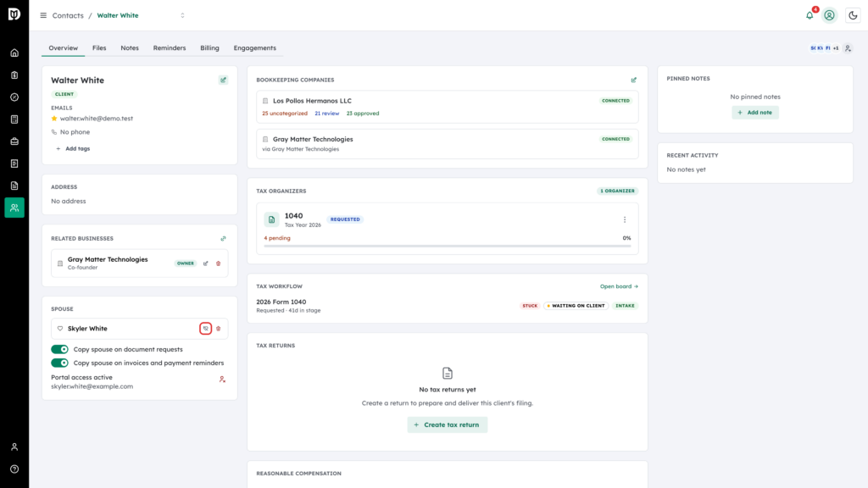
Task: Switch to the Files tab
Action: point(99,48)
